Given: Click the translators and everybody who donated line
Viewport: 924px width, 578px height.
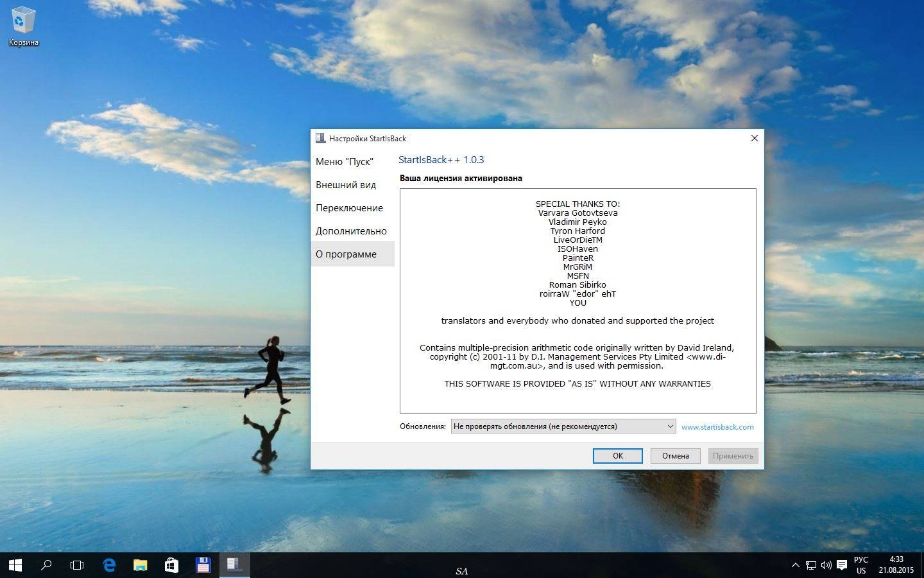Looking at the screenshot, I should tap(577, 321).
